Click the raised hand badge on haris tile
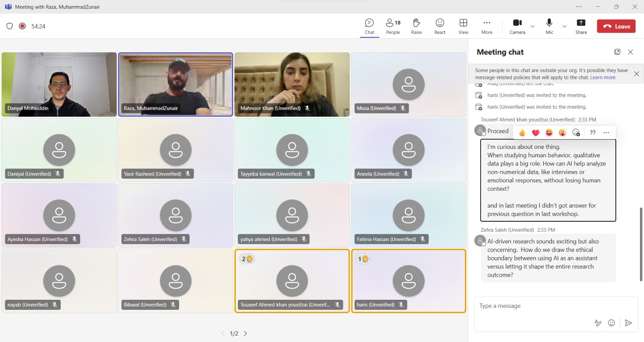 (x=363, y=259)
